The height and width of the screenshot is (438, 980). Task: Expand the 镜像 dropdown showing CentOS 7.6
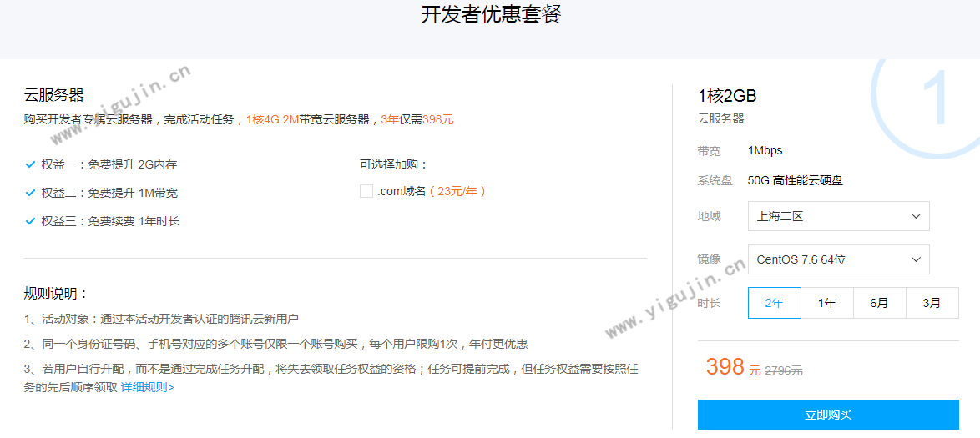(x=838, y=259)
